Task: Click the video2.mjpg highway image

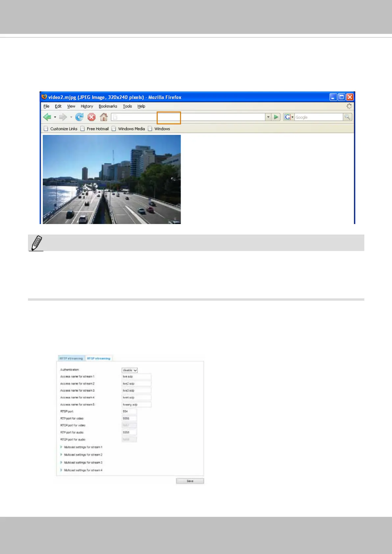Action: [x=112, y=179]
